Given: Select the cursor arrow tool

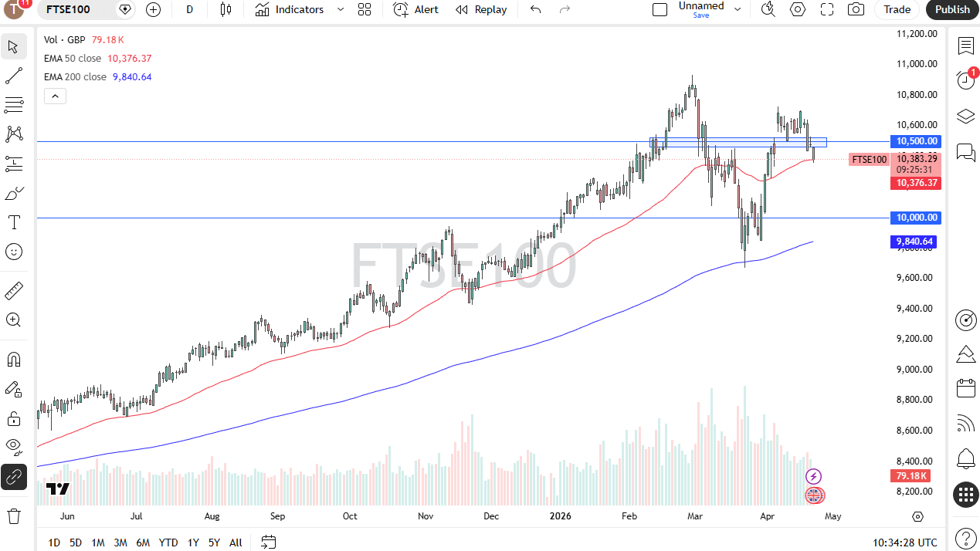Looking at the screenshot, I should (x=14, y=46).
